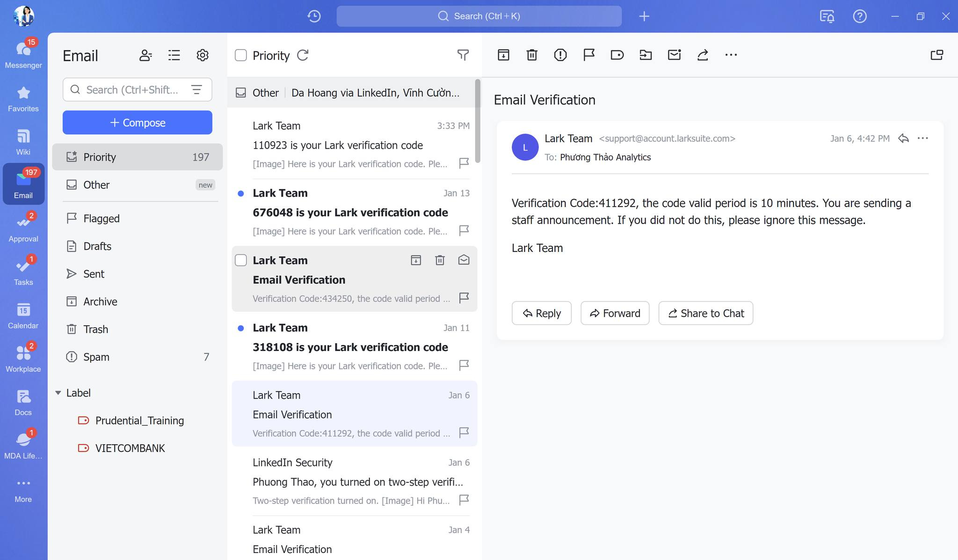Open Docs in the sidebar

point(23,403)
